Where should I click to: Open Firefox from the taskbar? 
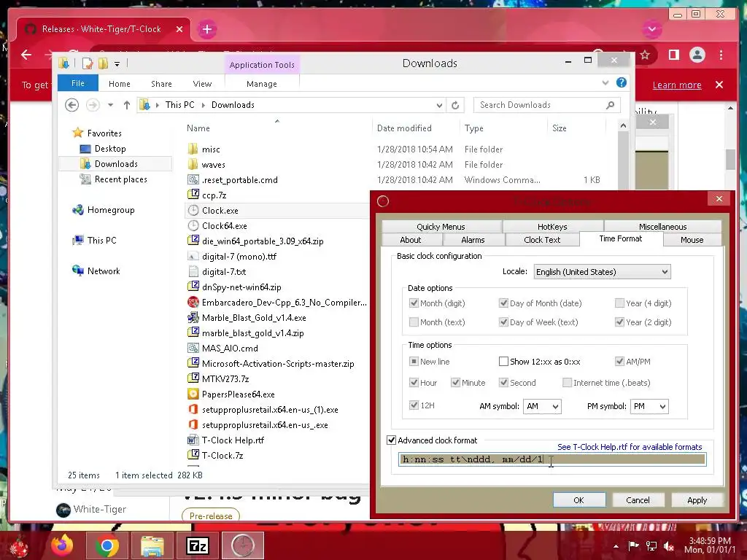62,545
